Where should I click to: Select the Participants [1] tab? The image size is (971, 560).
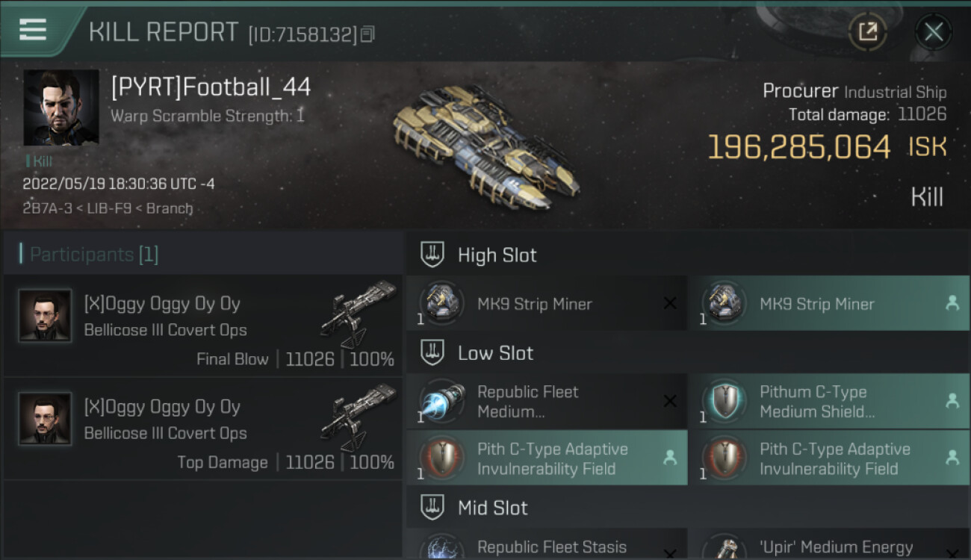94,255
